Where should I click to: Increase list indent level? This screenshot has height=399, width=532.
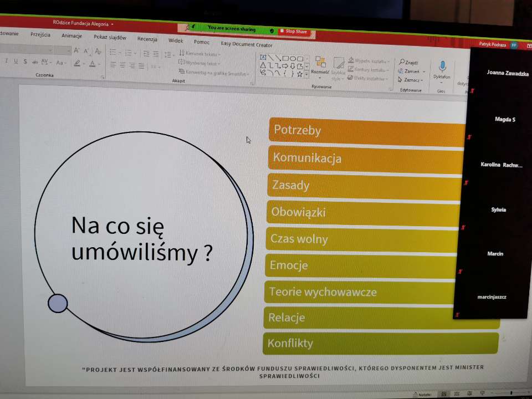(x=156, y=54)
